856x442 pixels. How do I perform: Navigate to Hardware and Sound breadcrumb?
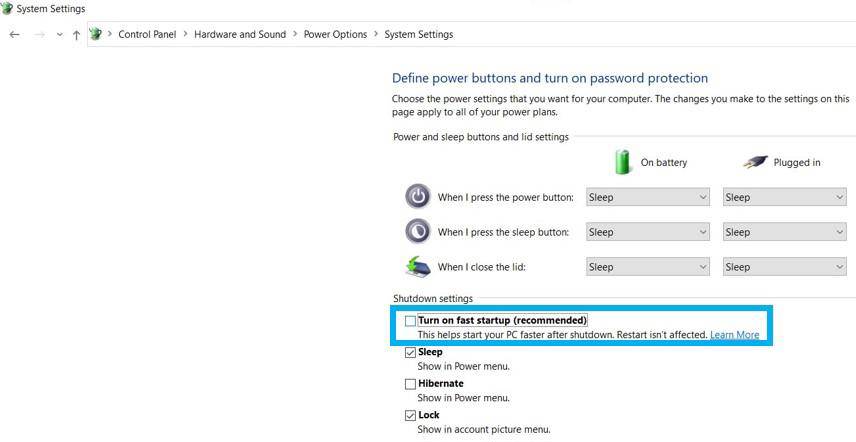240,34
